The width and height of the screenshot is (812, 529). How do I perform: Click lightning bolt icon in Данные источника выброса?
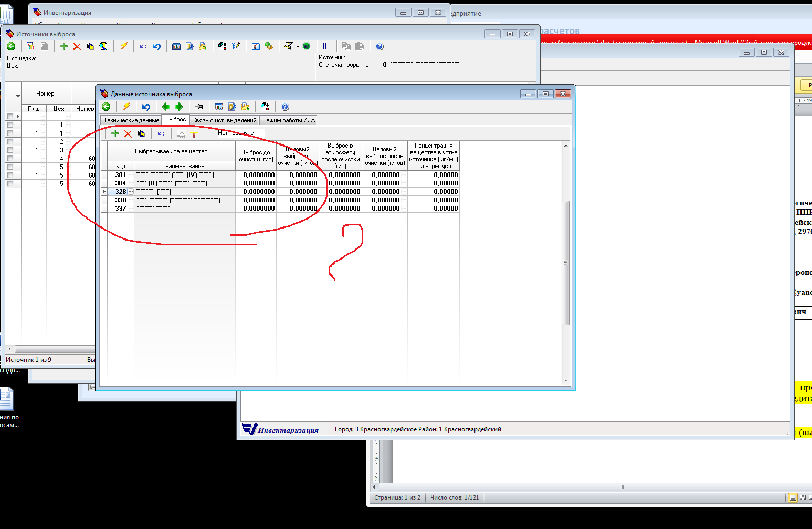tap(126, 107)
